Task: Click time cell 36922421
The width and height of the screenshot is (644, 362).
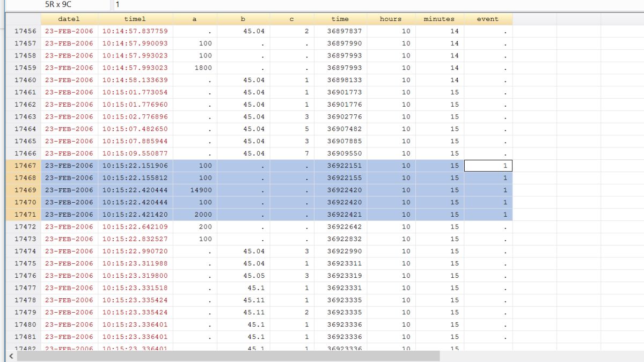Action: coord(340,215)
